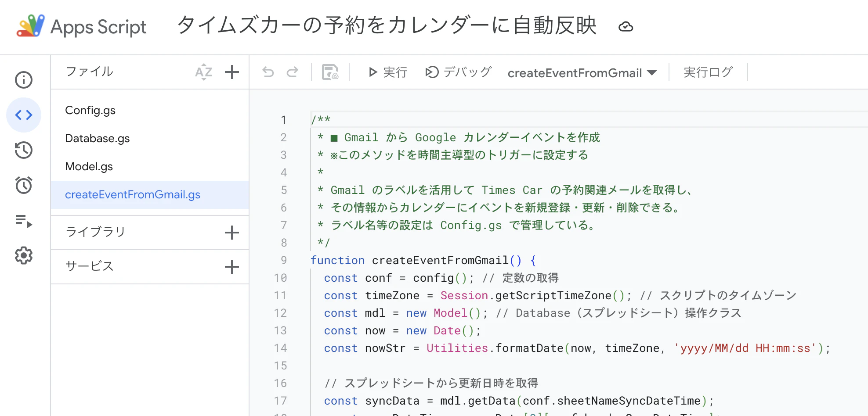868x416 pixels.
Task: Open the Executions list icon
Action: (24, 221)
